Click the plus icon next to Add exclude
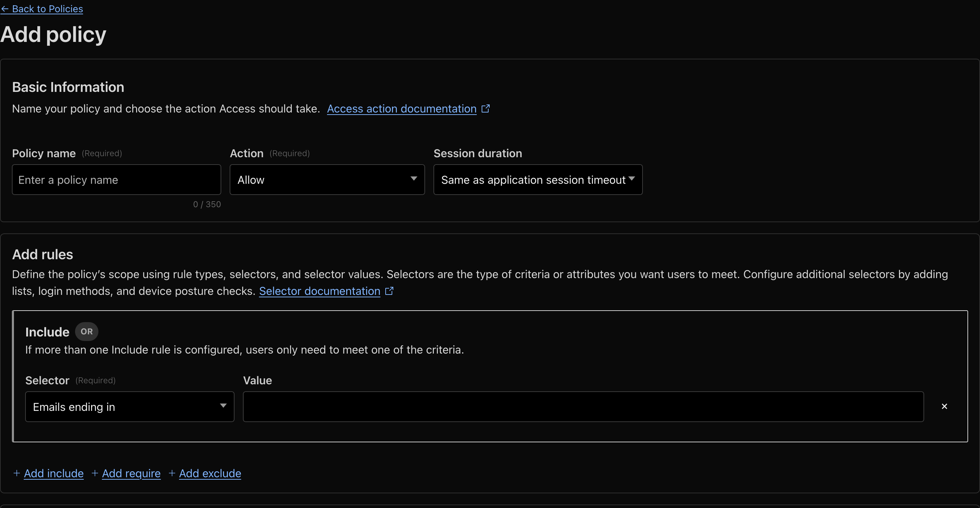This screenshot has height=508, width=980. 172,473
